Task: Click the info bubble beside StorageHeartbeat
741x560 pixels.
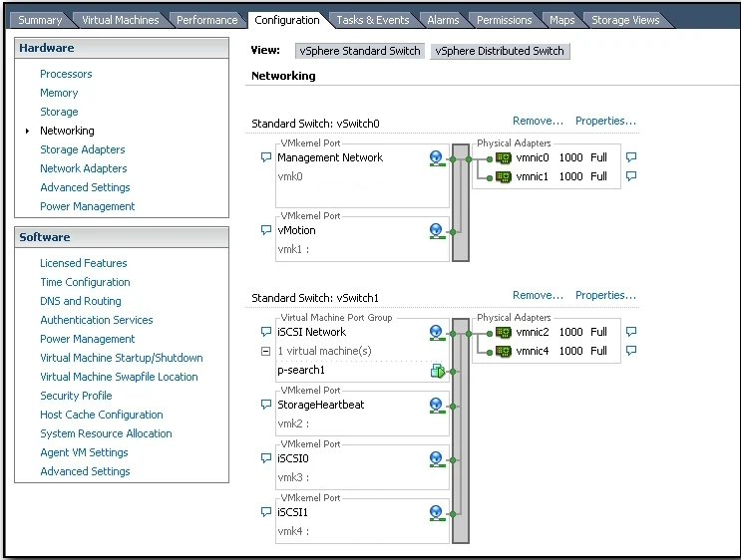Action: coord(265,406)
